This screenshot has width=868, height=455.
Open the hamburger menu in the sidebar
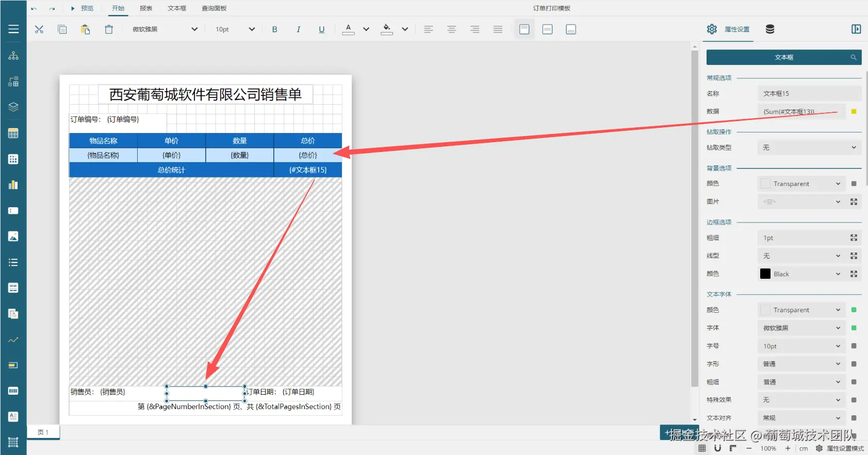(x=13, y=29)
